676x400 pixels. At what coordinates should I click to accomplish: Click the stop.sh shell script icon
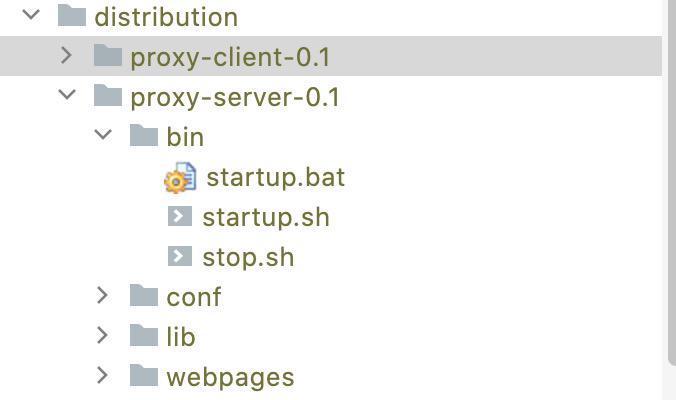[180, 257]
